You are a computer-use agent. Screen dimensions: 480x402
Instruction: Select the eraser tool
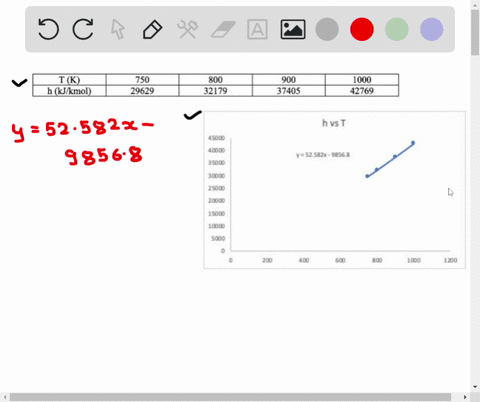[223, 29]
